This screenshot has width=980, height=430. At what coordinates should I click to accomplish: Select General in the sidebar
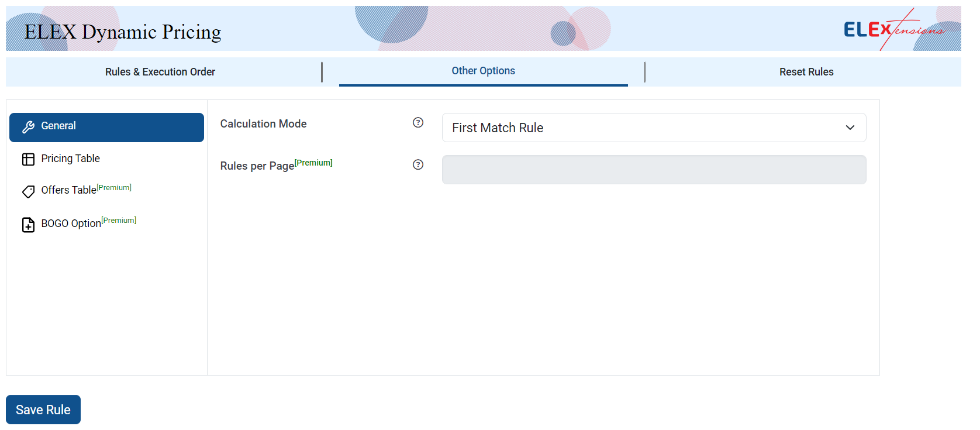click(x=106, y=128)
